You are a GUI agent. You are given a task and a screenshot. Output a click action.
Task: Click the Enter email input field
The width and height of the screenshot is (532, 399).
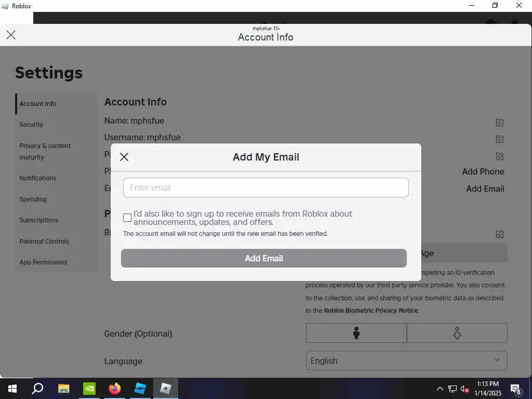point(265,188)
